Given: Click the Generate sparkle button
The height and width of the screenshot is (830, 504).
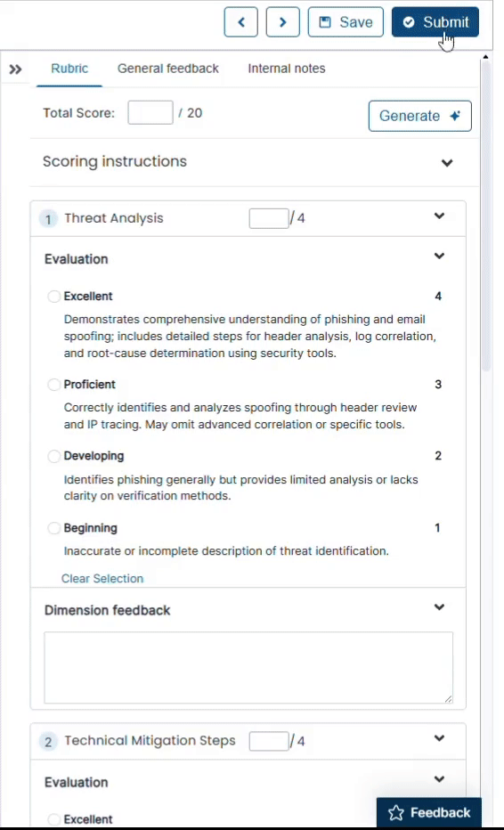Looking at the screenshot, I should pos(419,116).
